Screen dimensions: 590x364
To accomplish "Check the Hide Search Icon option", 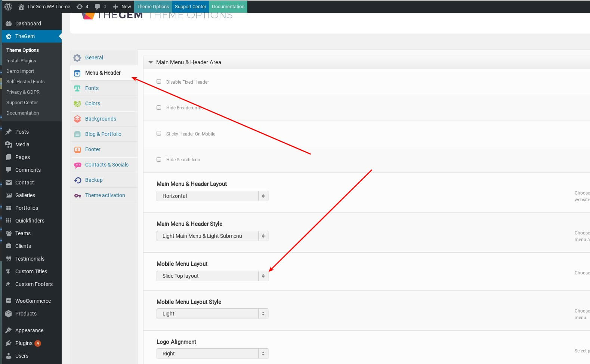I will click(159, 159).
